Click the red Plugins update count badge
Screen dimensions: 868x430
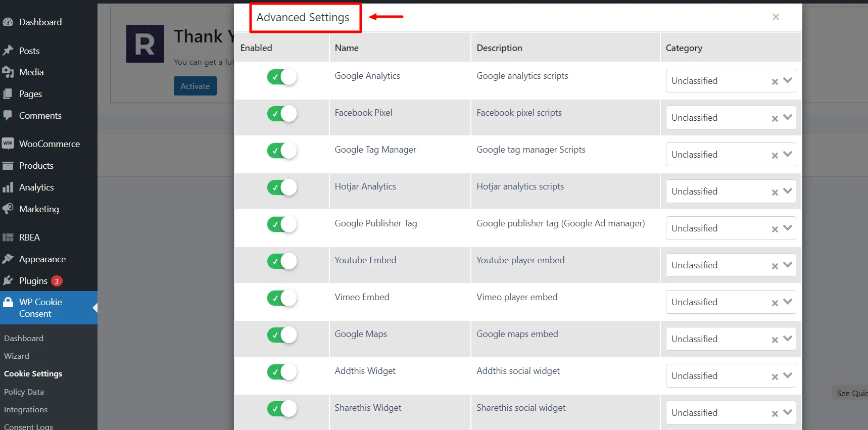[57, 281]
